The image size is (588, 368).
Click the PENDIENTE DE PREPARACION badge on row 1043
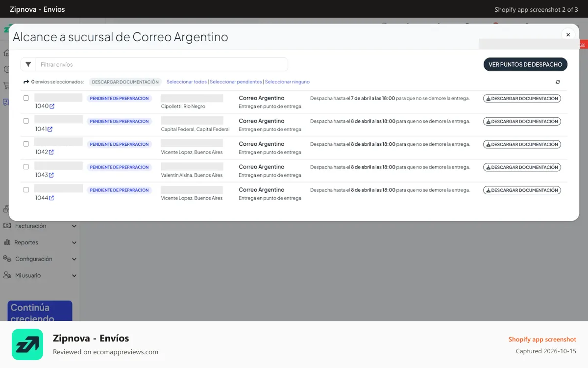coord(120,167)
